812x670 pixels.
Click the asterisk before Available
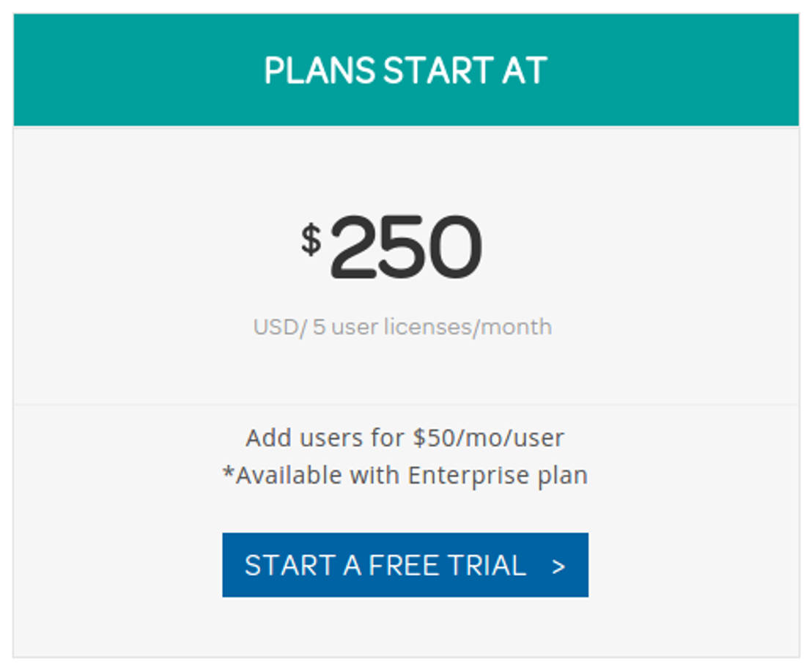point(228,472)
